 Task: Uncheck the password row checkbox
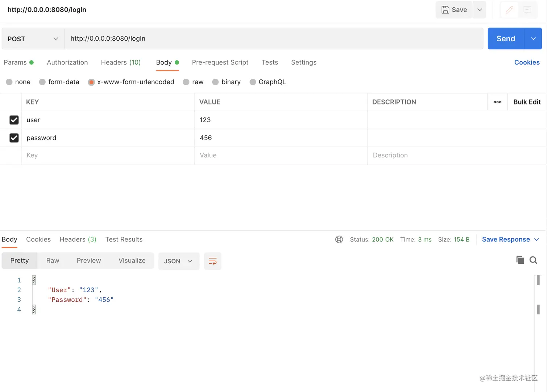pos(14,138)
